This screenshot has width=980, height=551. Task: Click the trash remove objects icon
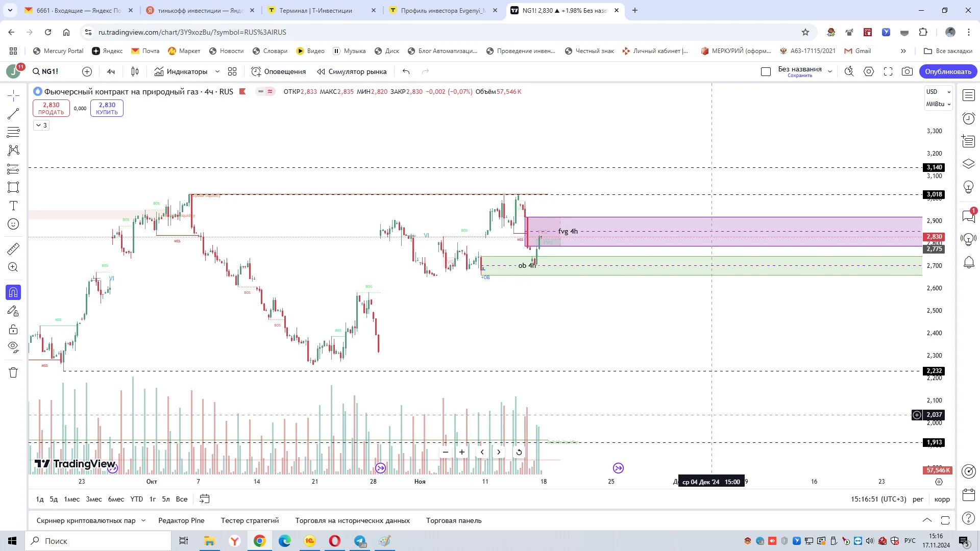pos(13,372)
